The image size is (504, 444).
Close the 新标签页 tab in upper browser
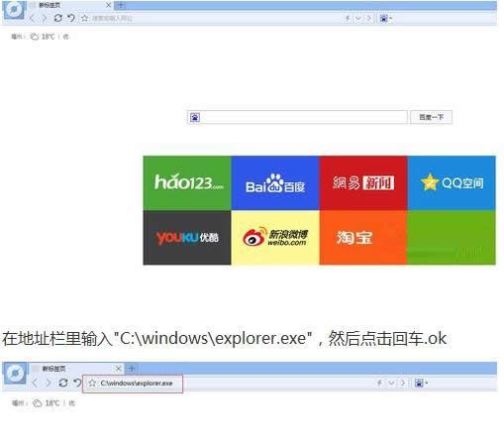[108, 5]
